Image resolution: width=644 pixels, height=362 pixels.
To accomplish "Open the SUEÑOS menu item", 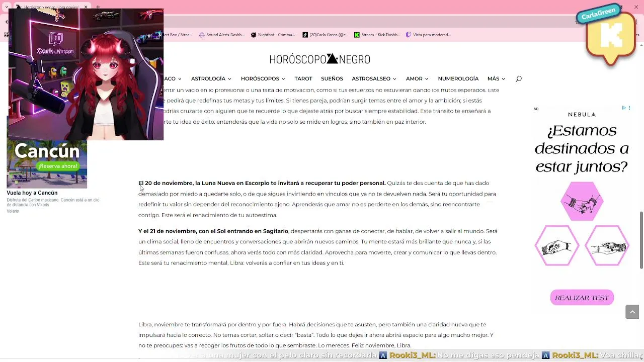I will 332,78.
